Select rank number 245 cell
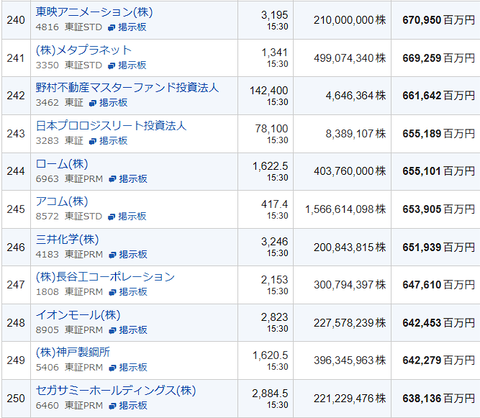 coord(16,209)
